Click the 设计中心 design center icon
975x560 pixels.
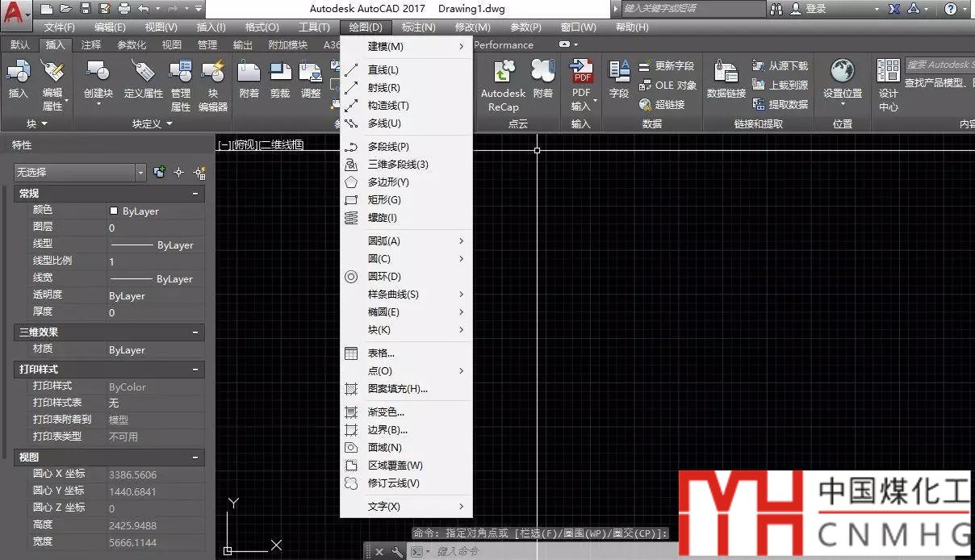[x=888, y=73]
